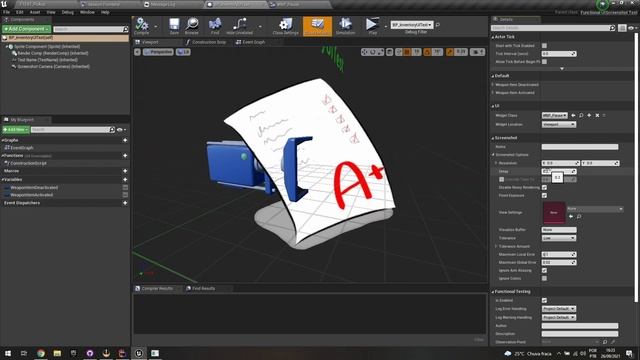The height and width of the screenshot is (360, 640).
Task: Toggle Ignore Anti Aliasing checkbox
Action: [544, 270]
